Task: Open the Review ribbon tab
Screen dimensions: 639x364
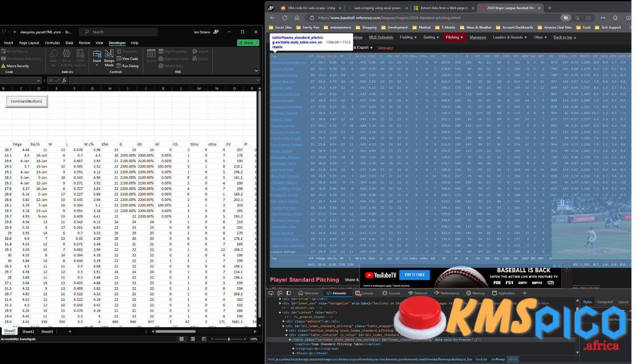Action: tap(85, 43)
